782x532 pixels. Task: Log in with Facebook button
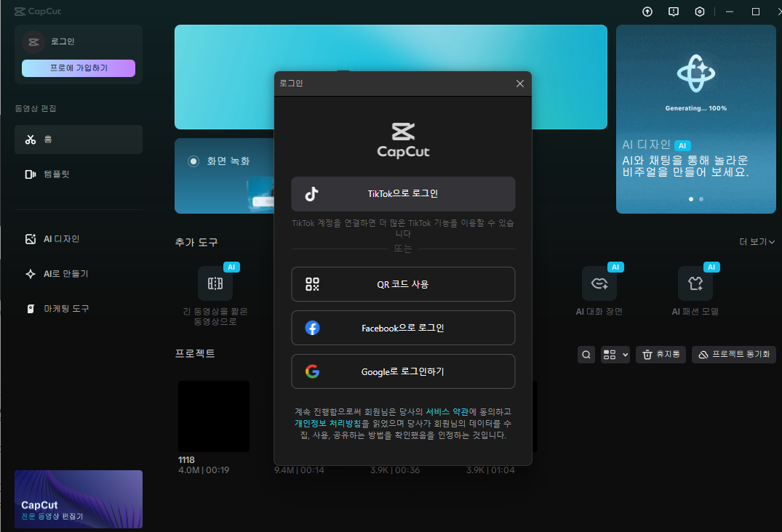coord(403,328)
